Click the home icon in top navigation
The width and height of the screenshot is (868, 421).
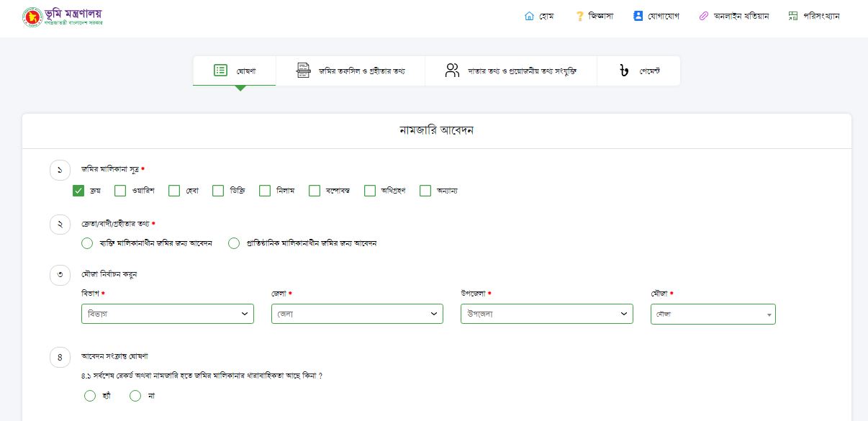tap(530, 16)
